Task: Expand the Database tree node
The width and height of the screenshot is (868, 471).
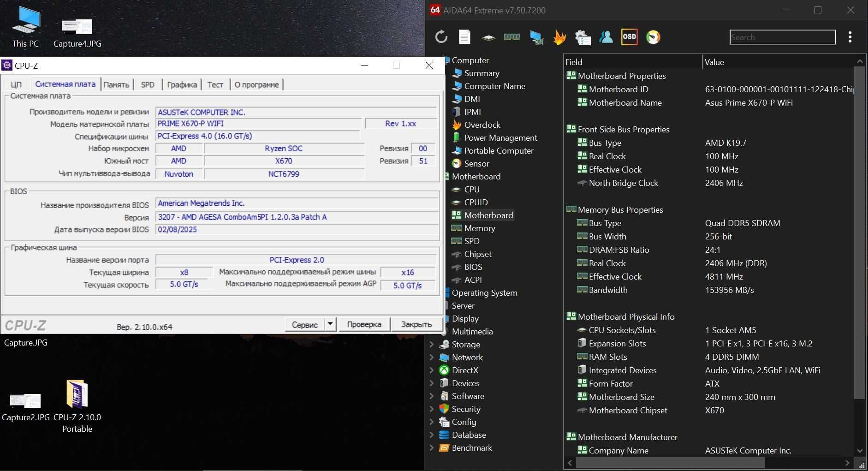Action: click(x=432, y=435)
